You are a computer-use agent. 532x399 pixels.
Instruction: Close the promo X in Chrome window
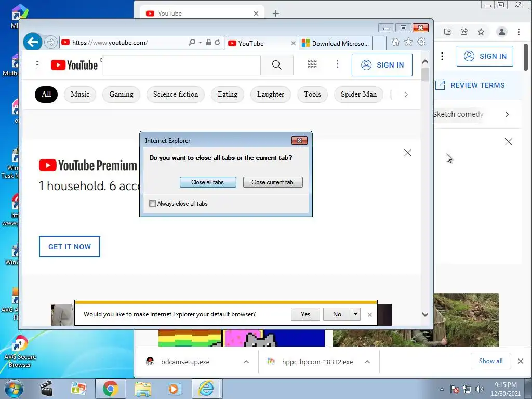coord(508,142)
